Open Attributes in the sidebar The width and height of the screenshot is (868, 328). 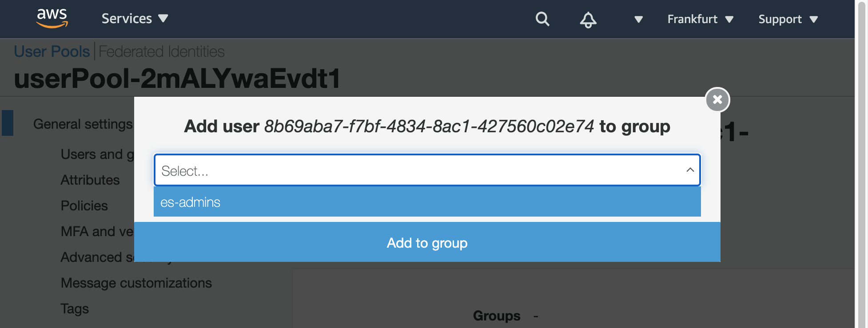(x=90, y=180)
